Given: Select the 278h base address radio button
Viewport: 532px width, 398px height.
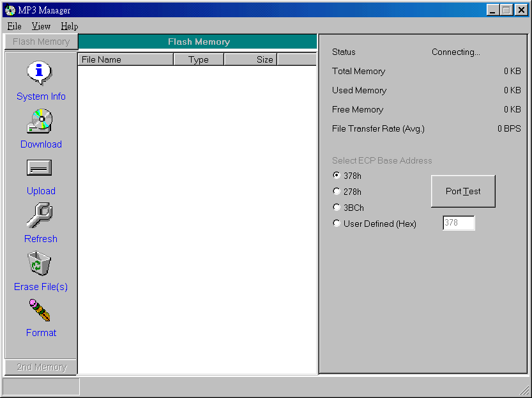Looking at the screenshot, I should pos(337,192).
